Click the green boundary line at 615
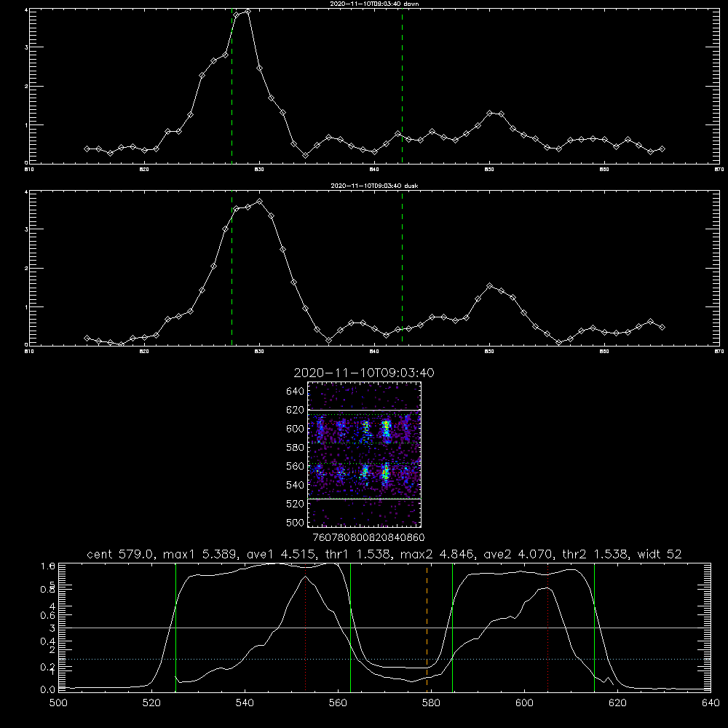 point(594,628)
